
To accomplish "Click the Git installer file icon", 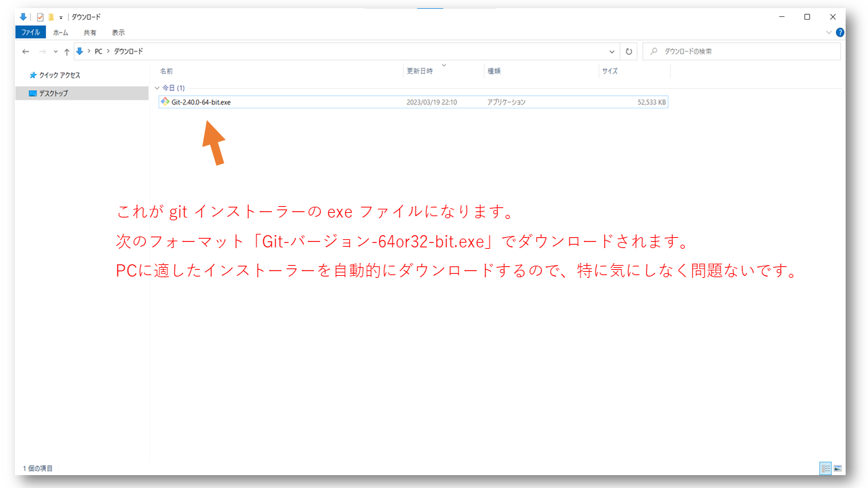I will point(165,102).
